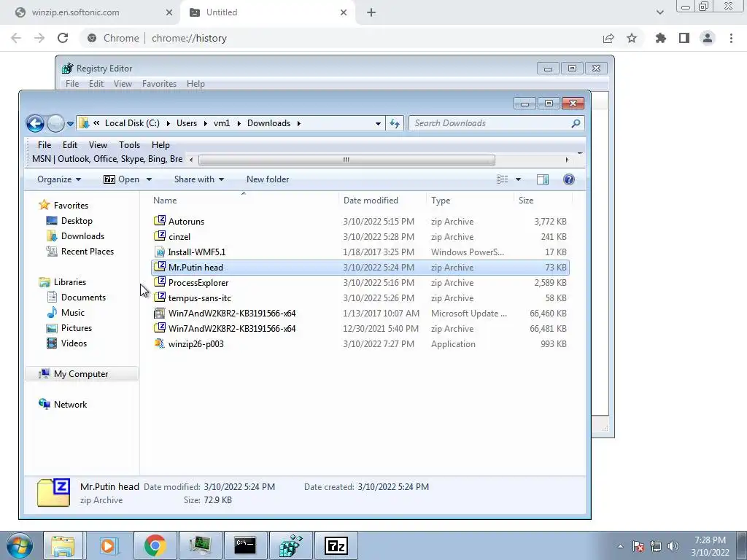Viewport: 747px width, 560px height.
Task: Toggle the preview pane icon
Action: pos(543,179)
